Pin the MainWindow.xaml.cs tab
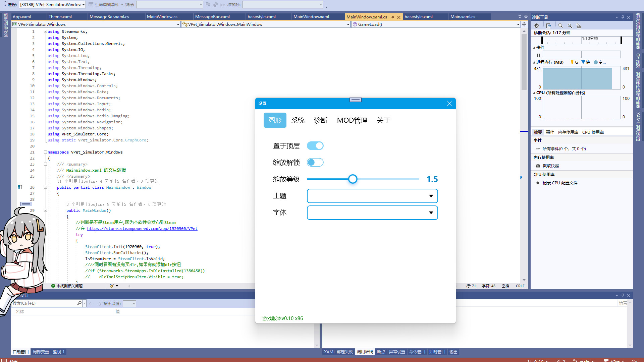644x362 pixels. 392,17
